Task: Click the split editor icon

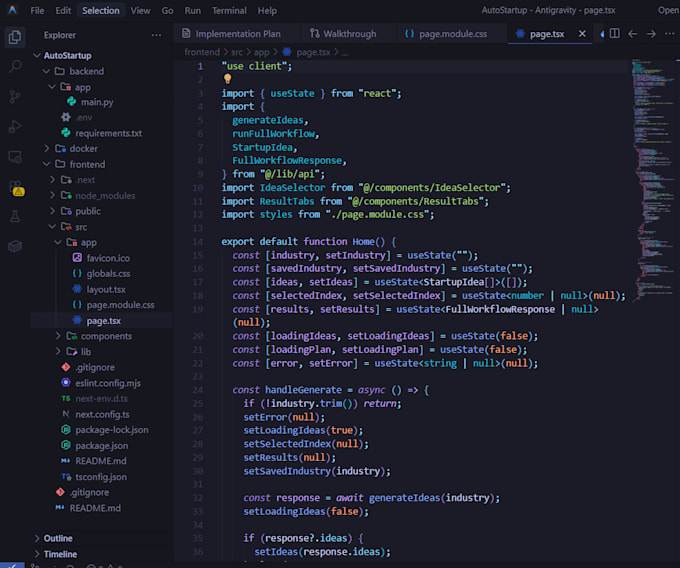Action: (x=614, y=33)
